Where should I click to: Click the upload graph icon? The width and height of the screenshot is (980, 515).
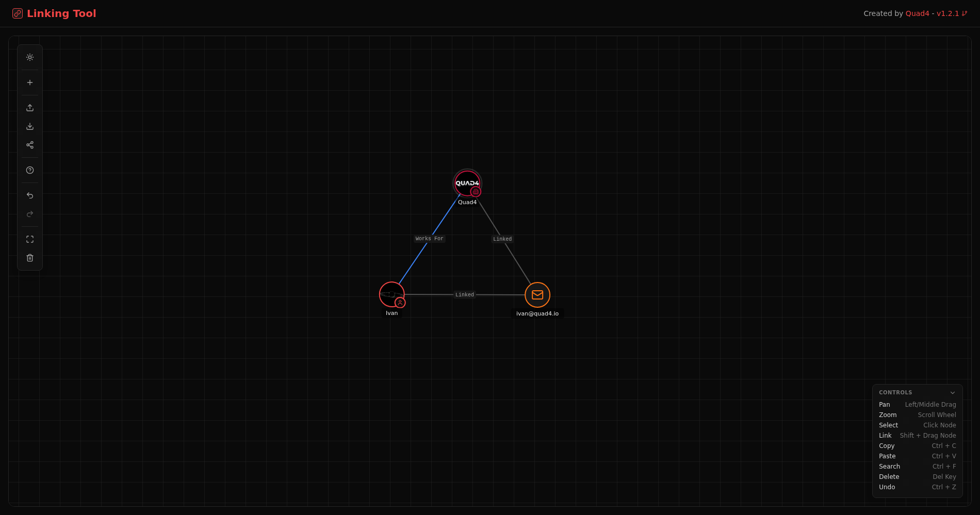29,107
